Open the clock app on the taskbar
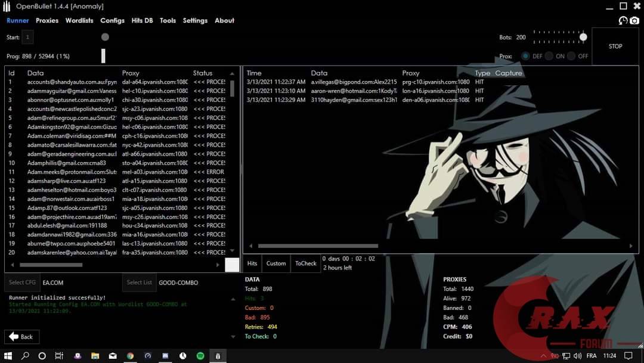 click(x=183, y=356)
